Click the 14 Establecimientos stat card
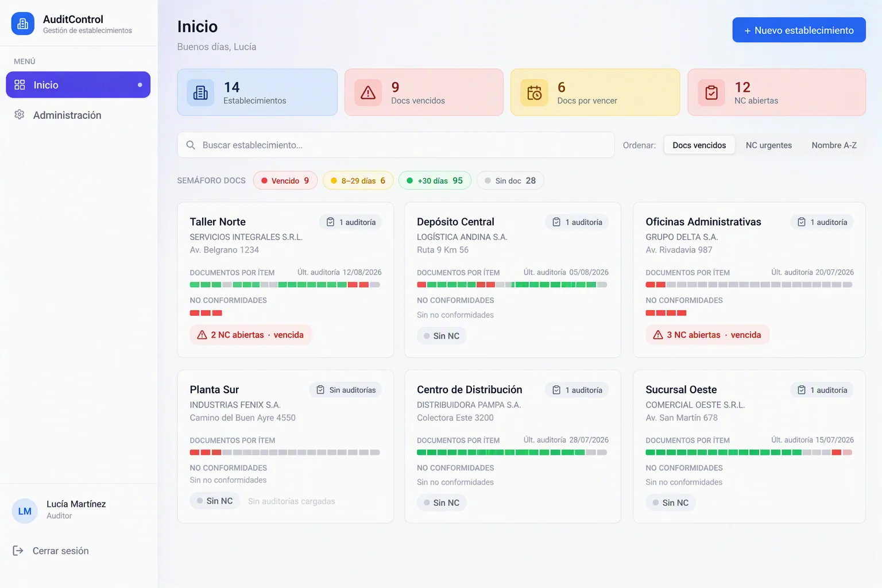 tap(257, 92)
